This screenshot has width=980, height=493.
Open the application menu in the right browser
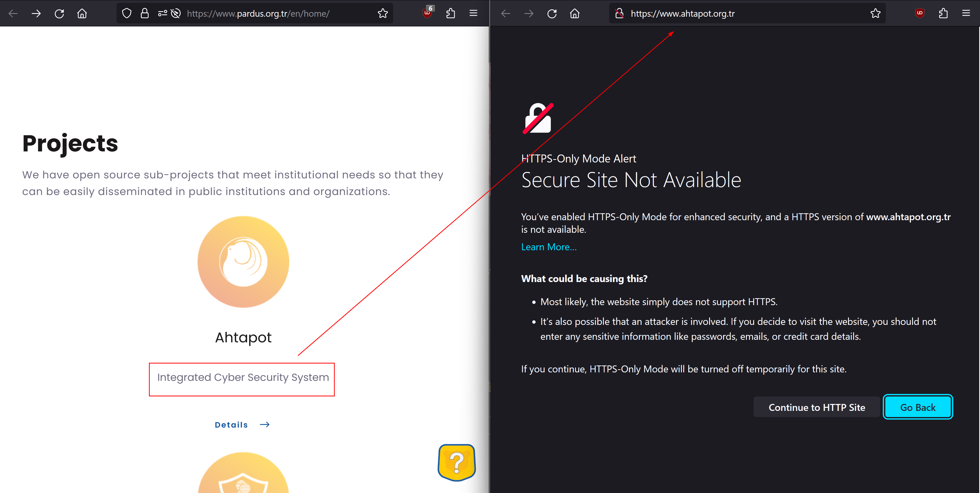pos(966,14)
